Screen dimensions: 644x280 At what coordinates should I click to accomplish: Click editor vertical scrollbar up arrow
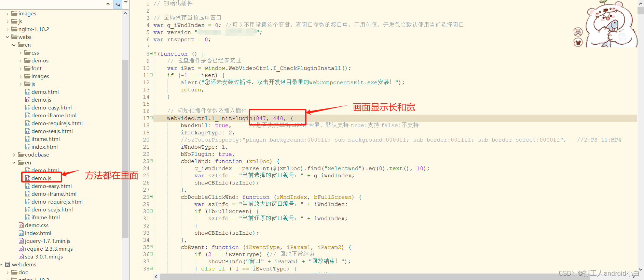point(641,3)
